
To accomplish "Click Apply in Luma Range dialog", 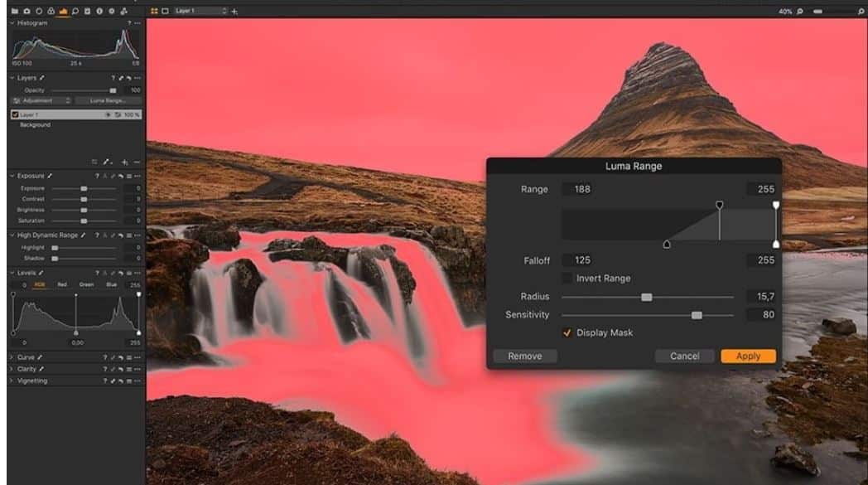I will [x=749, y=356].
